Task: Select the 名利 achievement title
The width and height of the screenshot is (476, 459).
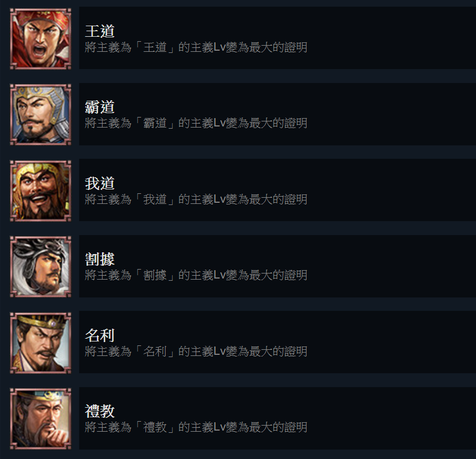Action: pyautogui.click(x=100, y=335)
